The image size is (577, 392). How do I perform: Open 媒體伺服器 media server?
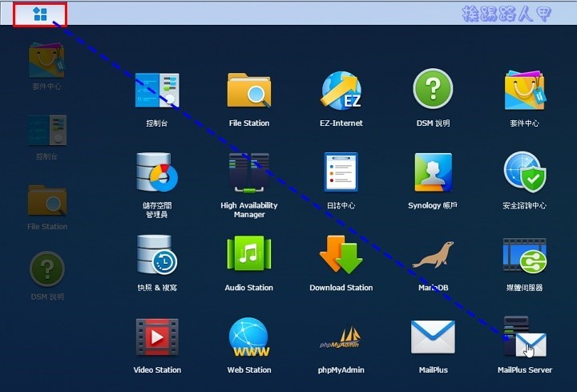click(x=525, y=255)
